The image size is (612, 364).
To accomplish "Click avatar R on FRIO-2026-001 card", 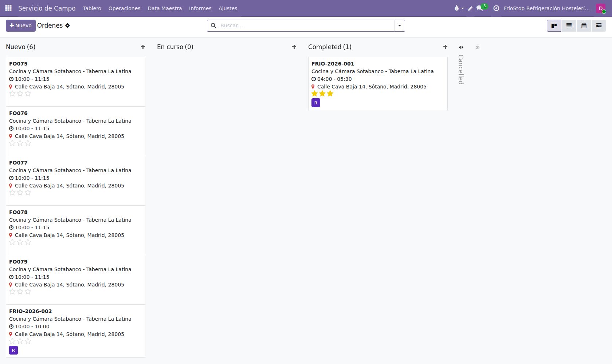I will tap(316, 103).
